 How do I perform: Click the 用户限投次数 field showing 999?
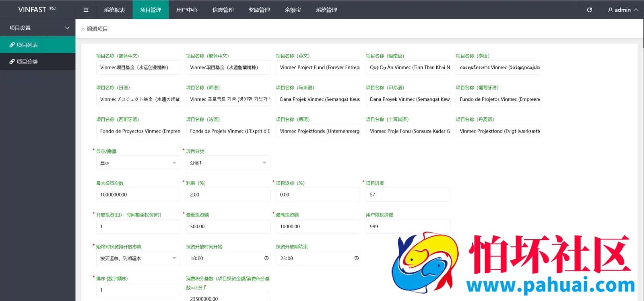pyautogui.click(x=408, y=226)
